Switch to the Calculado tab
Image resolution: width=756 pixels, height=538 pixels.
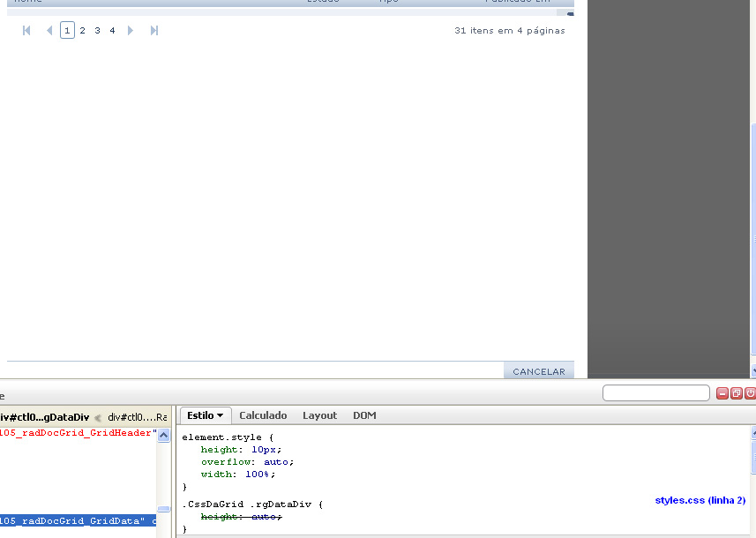pos(263,415)
